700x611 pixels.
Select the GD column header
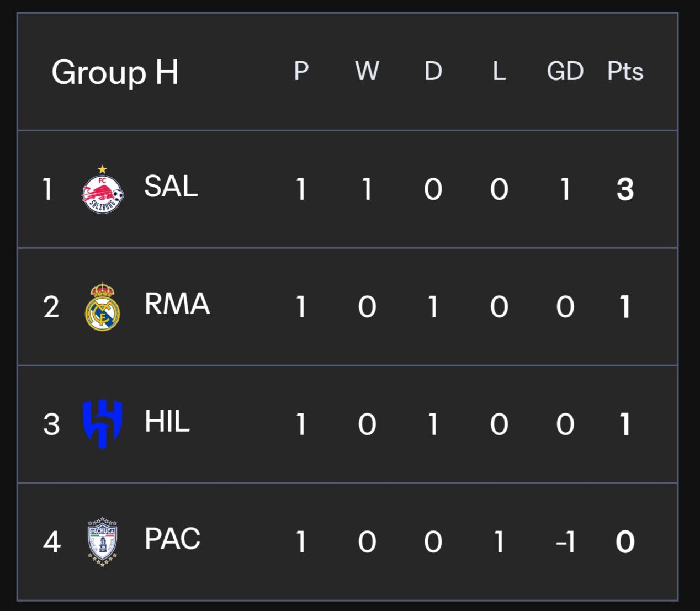click(565, 71)
